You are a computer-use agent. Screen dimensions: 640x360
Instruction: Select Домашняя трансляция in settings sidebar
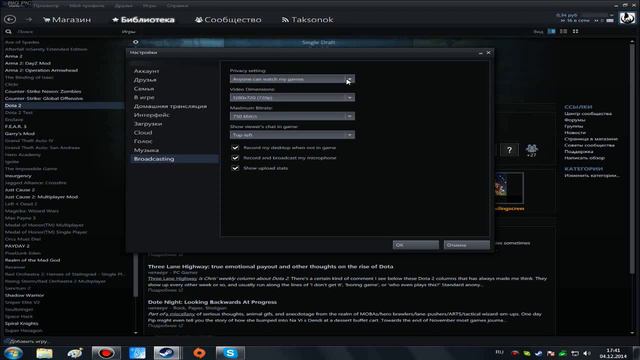[x=170, y=106]
